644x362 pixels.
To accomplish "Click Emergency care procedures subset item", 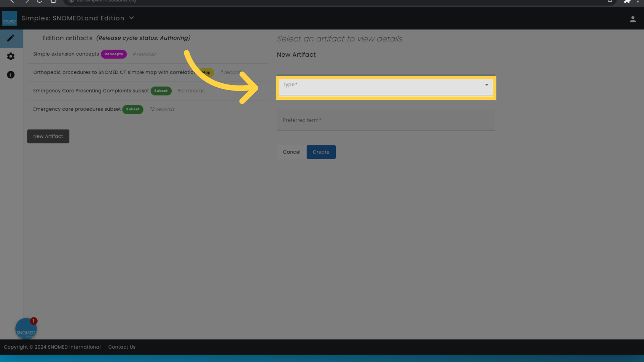I will tap(77, 109).
